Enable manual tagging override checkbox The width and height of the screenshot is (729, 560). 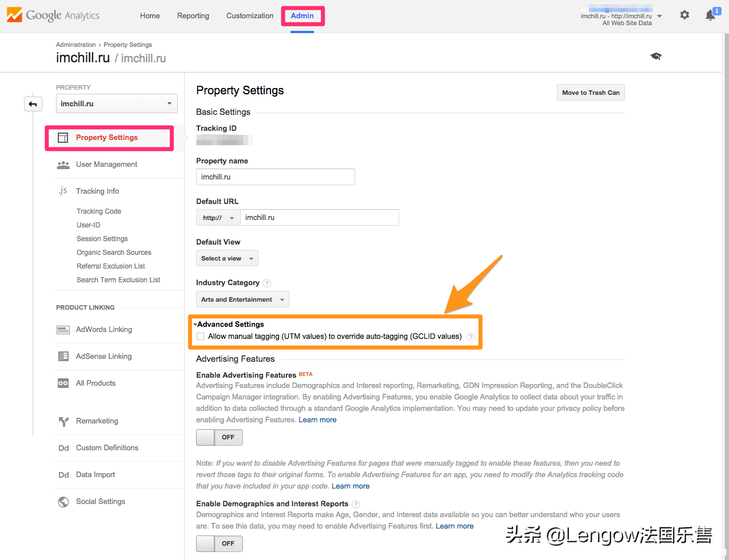(201, 337)
